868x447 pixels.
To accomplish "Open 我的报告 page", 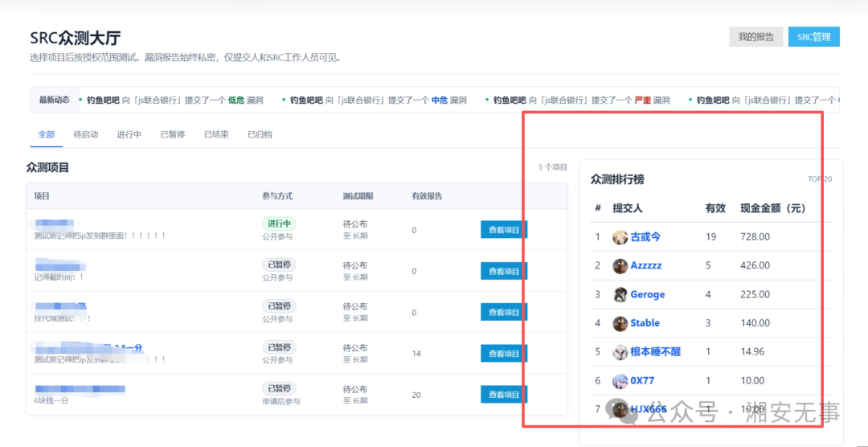I will [756, 37].
